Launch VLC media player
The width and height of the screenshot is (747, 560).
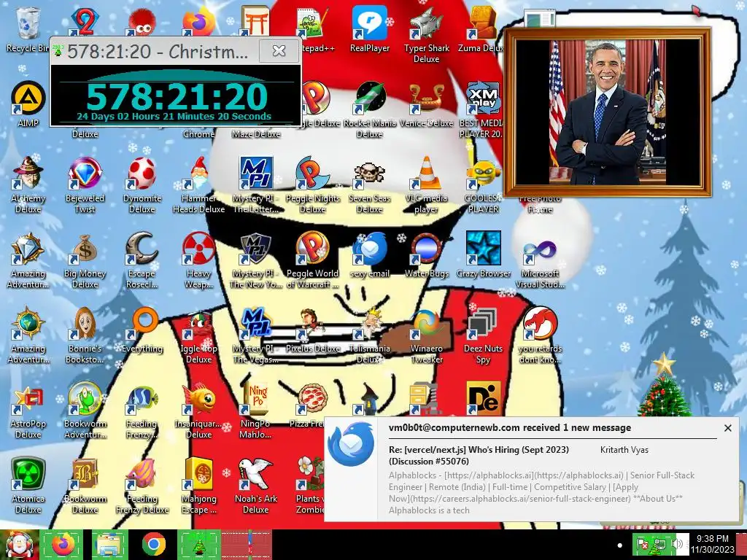click(x=426, y=184)
